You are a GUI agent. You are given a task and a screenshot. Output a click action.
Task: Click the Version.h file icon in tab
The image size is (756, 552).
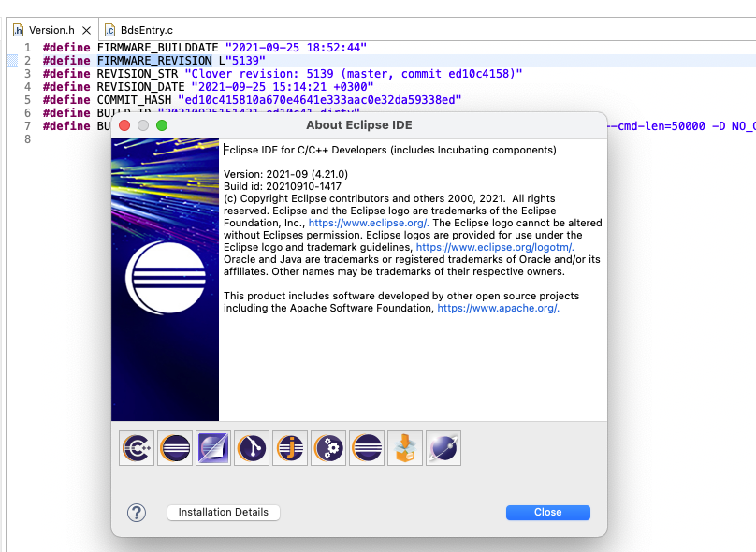pos(18,30)
